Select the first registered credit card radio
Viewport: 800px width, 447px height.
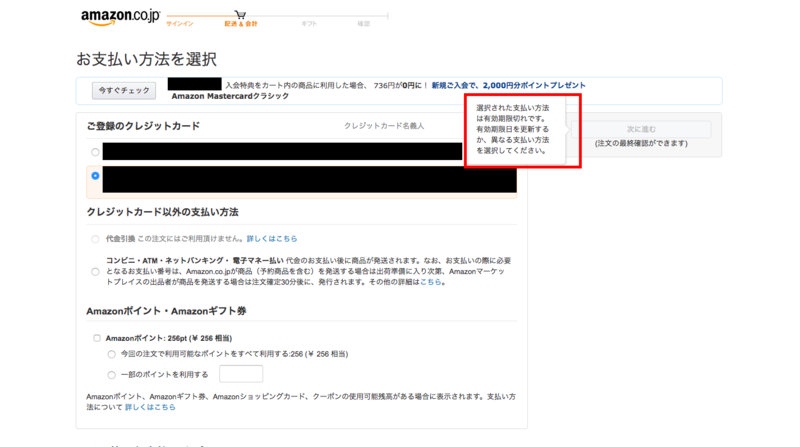tap(95, 152)
